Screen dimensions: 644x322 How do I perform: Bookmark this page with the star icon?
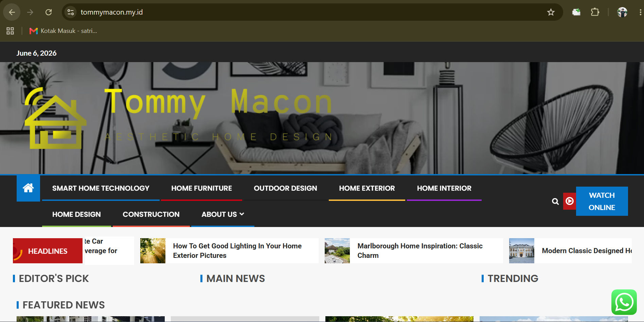(x=551, y=12)
